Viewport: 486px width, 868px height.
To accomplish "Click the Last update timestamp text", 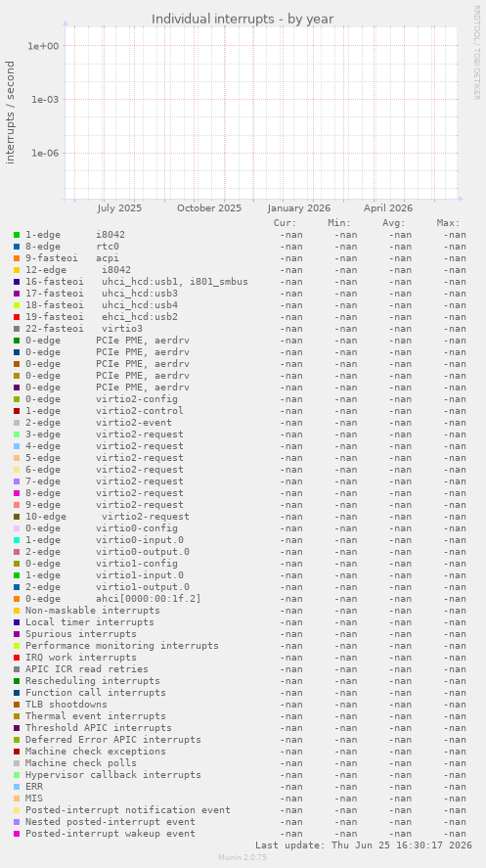I will (x=364, y=845).
